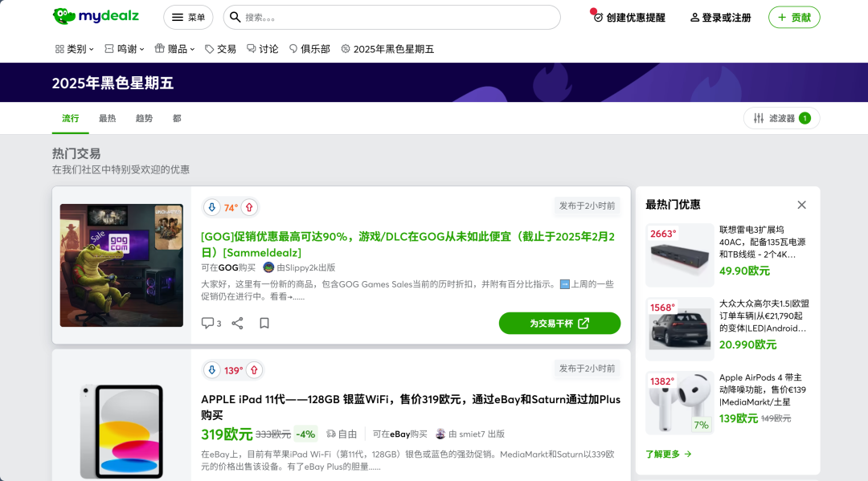Expand the 鸣谢 dropdown menu

click(125, 49)
